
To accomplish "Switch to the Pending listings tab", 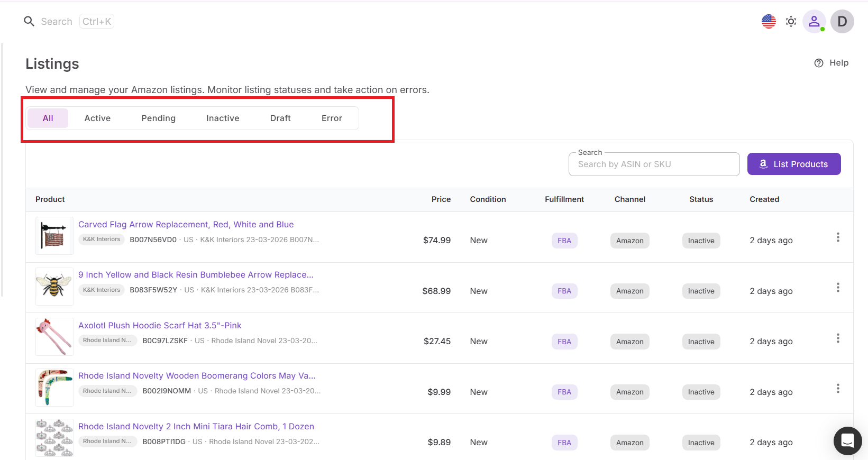I will pyautogui.click(x=158, y=118).
